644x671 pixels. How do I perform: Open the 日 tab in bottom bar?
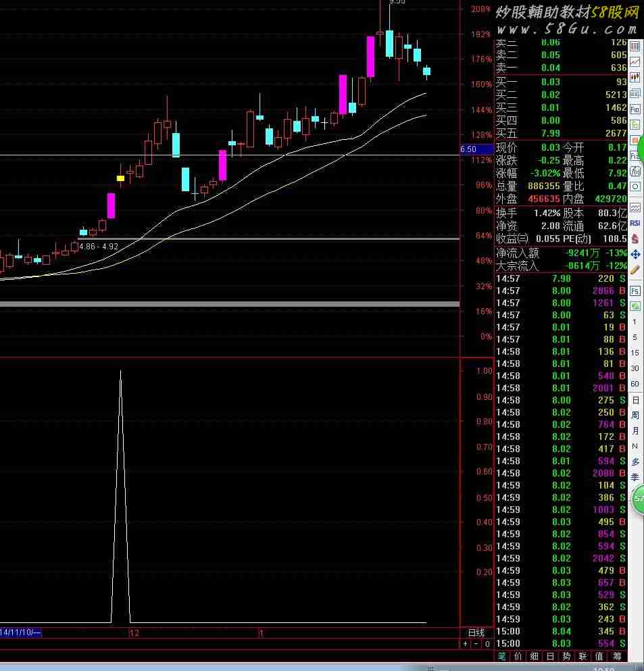(x=550, y=656)
